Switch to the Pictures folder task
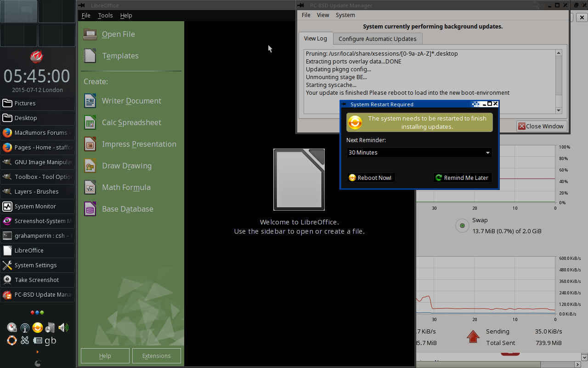 pos(37,103)
